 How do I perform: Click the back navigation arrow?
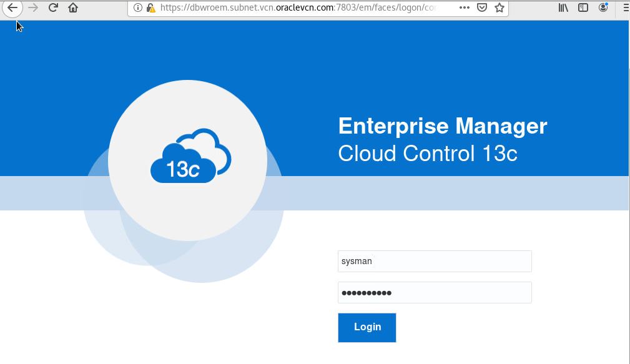(x=12, y=9)
